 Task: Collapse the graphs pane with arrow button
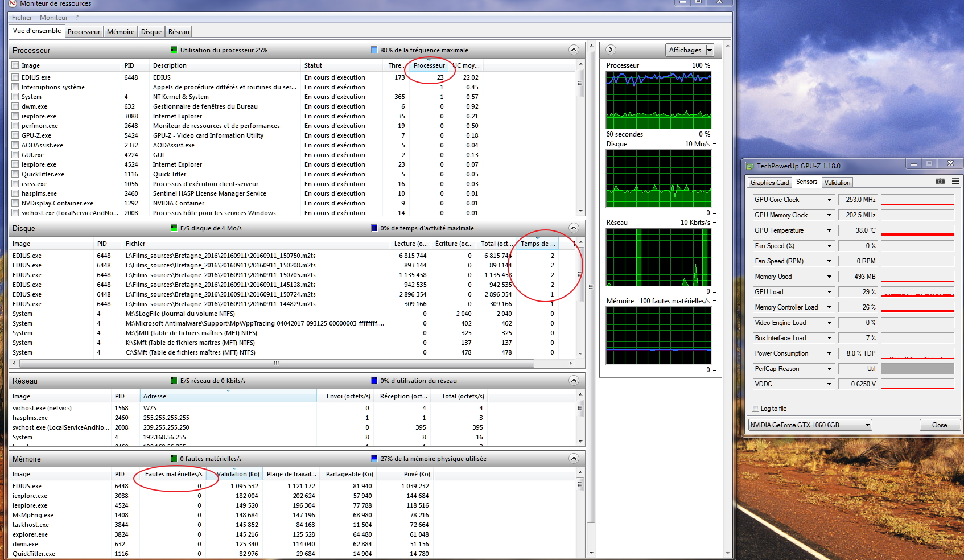click(x=611, y=50)
